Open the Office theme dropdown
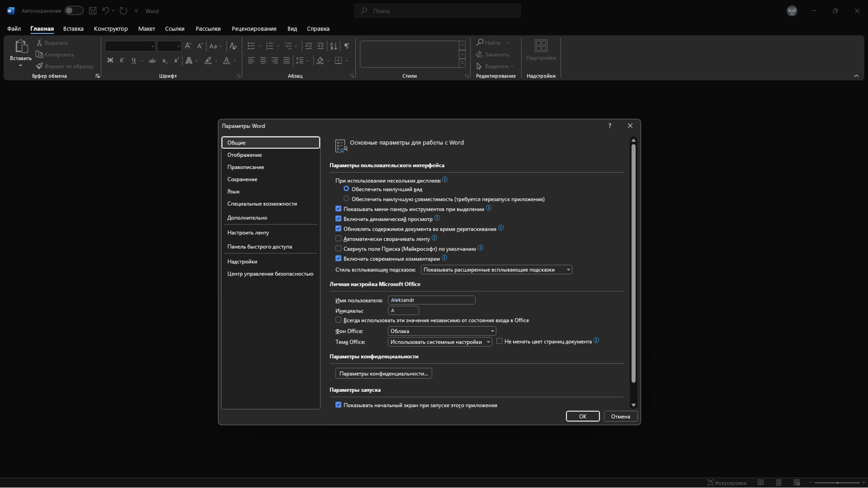 [x=440, y=342]
